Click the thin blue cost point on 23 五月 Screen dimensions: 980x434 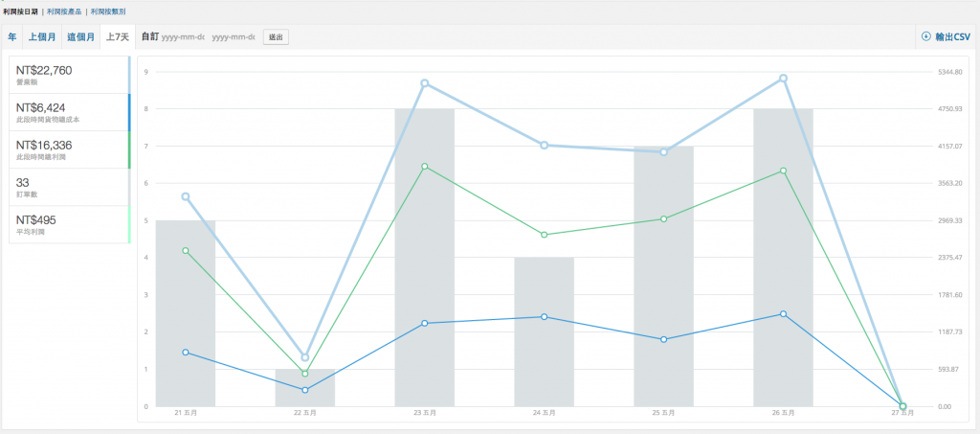pos(424,323)
